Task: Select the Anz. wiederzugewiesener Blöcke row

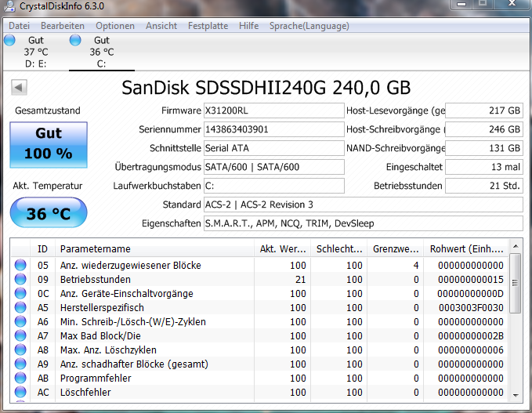Action: [259, 265]
